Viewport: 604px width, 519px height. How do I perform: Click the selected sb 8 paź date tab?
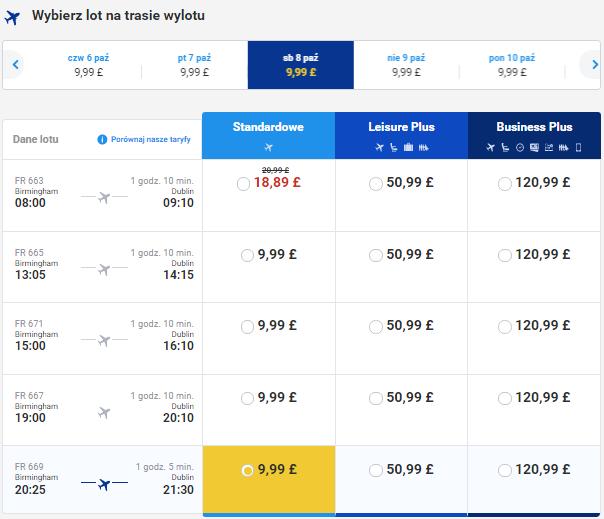click(x=301, y=65)
